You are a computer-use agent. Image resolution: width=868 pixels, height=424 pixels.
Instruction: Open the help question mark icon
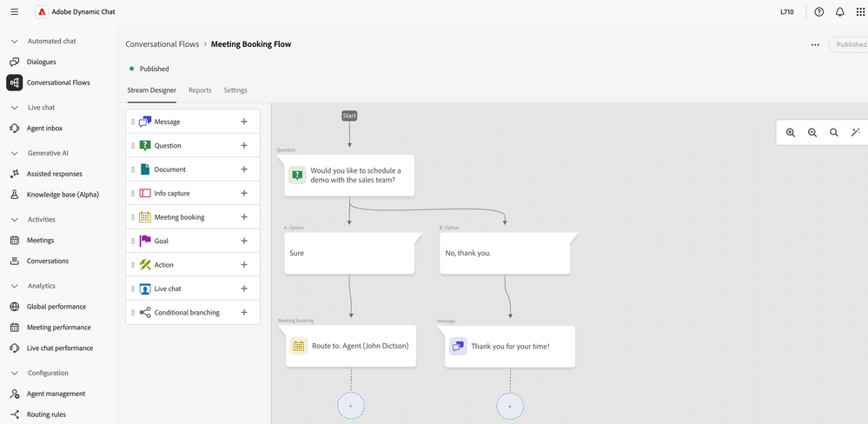pyautogui.click(x=819, y=12)
